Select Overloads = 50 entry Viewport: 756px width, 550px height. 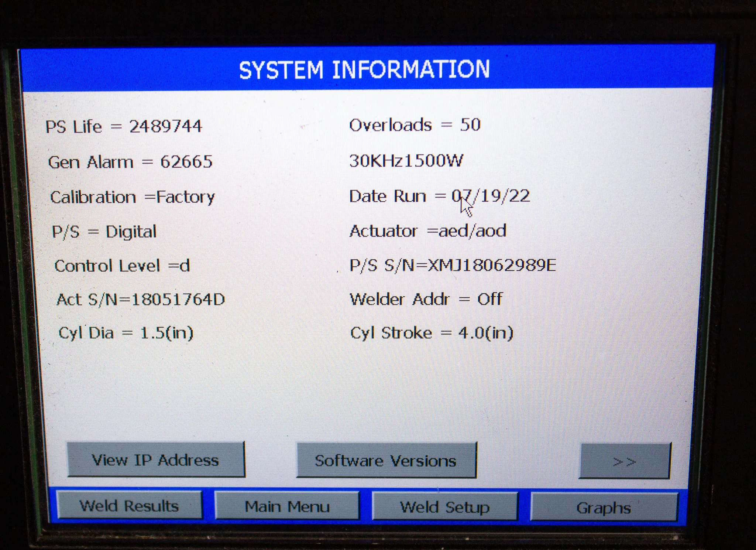coord(415,125)
